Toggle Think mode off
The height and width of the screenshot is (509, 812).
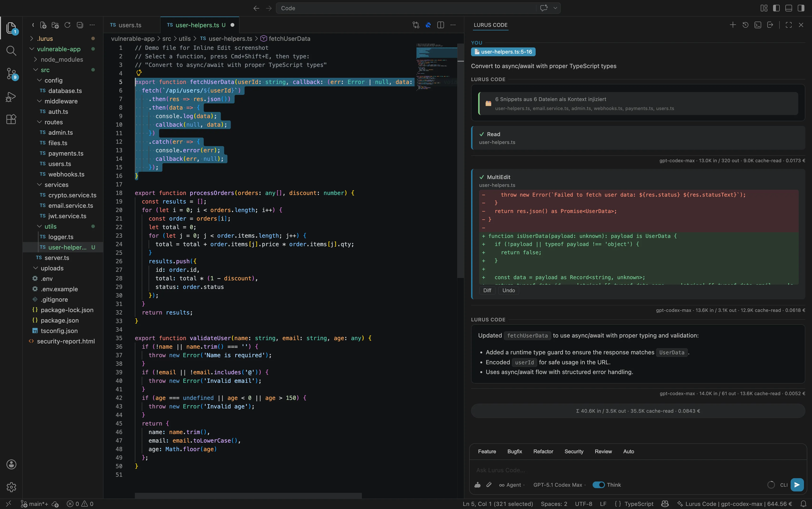[x=600, y=485]
